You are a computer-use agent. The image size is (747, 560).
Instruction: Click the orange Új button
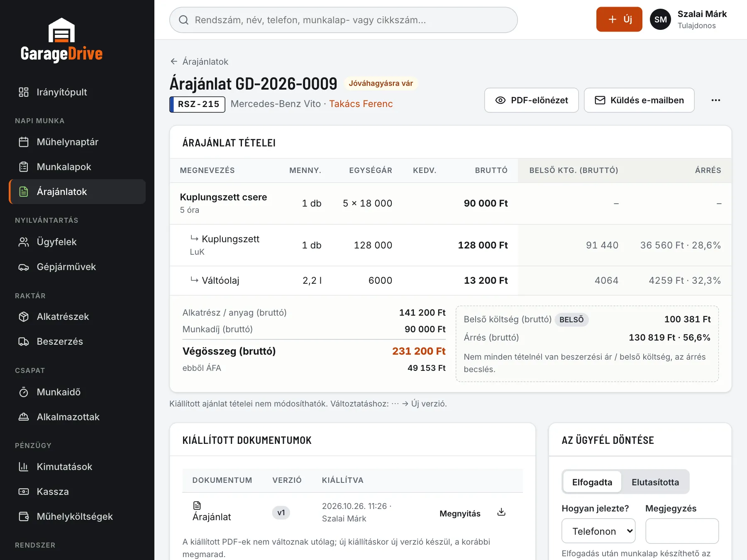(x=619, y=19)
